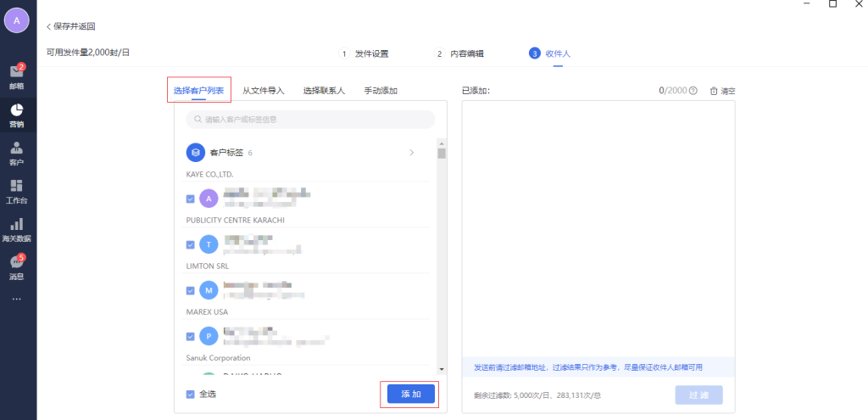Click the scrollbar down arrow of customer list
Viewport: 868px width, 420px height.
(x=441, y=369)
